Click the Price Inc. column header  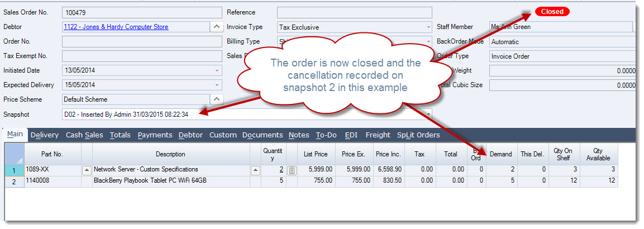pyautogui.click(x=388, y=154)
